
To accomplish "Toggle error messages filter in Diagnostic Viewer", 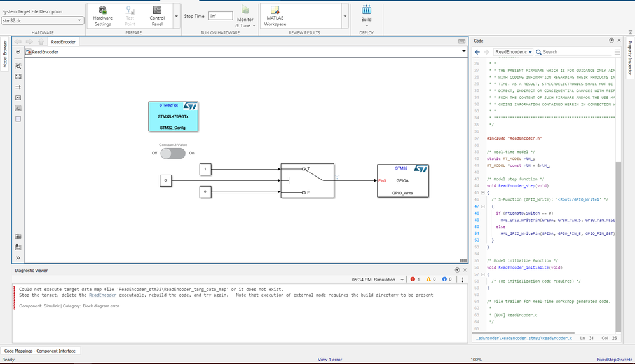I will coord(414,280).
